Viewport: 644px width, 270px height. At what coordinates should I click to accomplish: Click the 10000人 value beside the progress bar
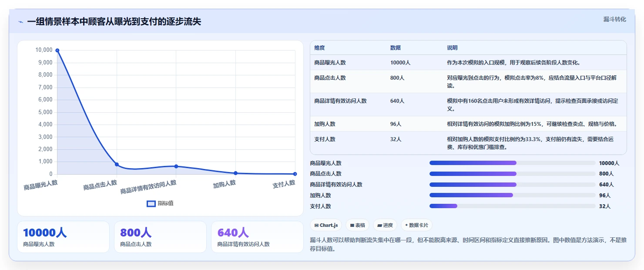pos(609,163)
